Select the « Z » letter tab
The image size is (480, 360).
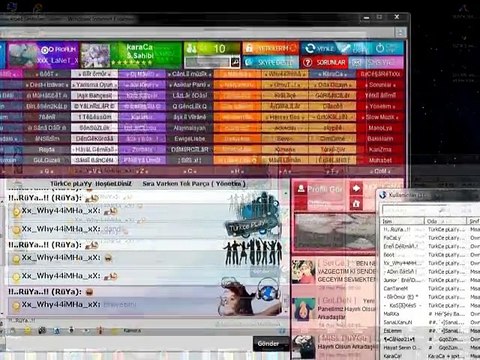(x=142, y=171)
